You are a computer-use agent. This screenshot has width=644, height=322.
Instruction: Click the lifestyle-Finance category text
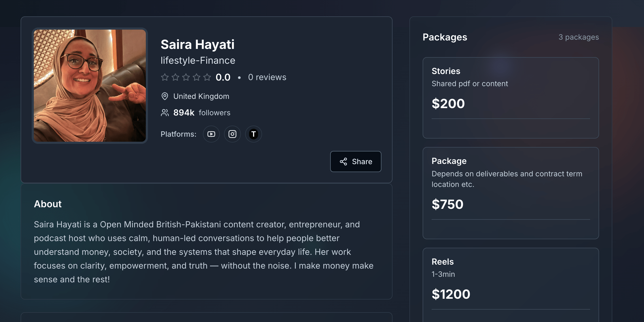[198, 61]
